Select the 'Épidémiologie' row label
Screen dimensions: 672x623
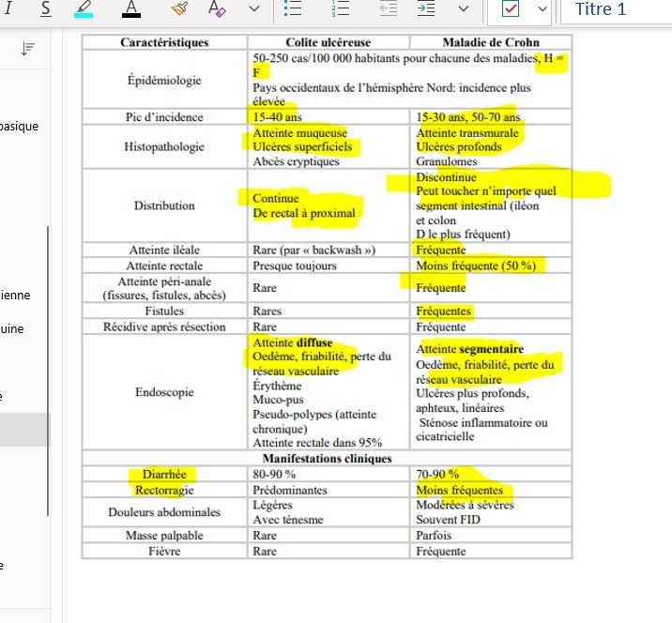(164, 80)
